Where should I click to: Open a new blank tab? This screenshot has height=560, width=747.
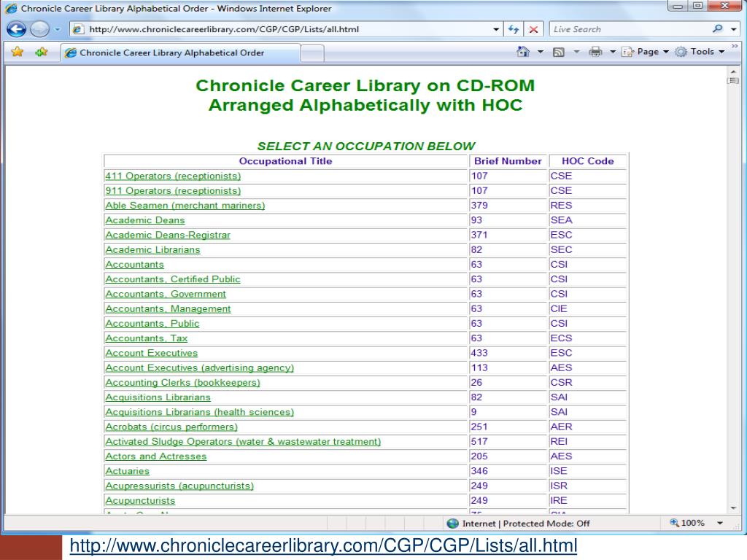click(x=312, y=52)
